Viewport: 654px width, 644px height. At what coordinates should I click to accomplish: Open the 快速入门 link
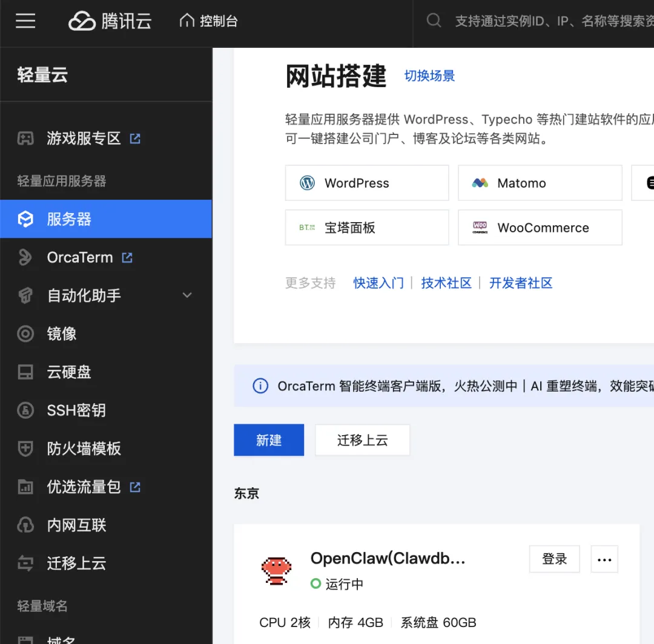(378, 283)
